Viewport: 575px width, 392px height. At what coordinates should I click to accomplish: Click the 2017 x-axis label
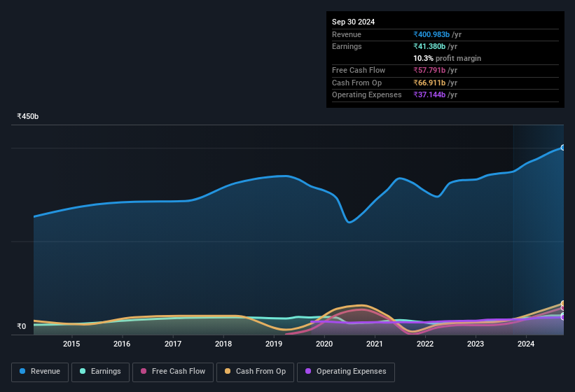coord(173,344)
